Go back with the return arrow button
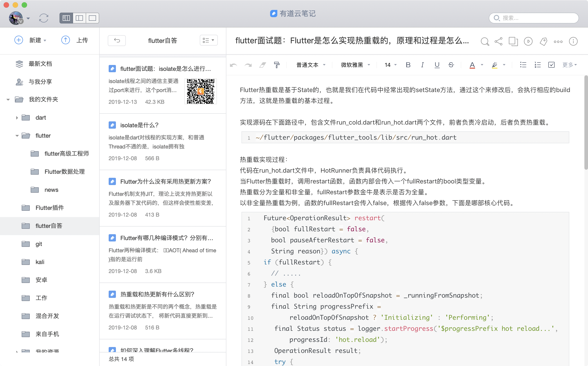 coord(117,40)
